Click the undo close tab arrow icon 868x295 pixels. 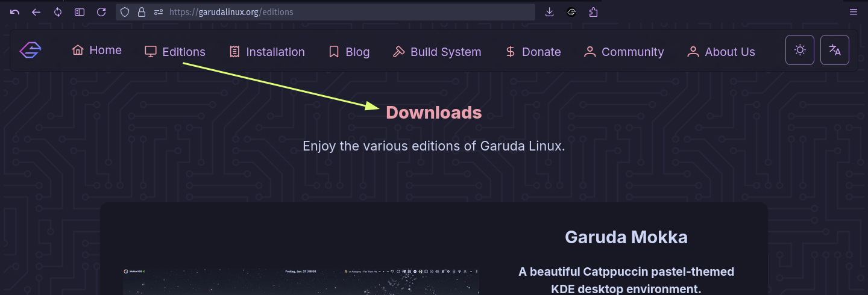point(15,12)
